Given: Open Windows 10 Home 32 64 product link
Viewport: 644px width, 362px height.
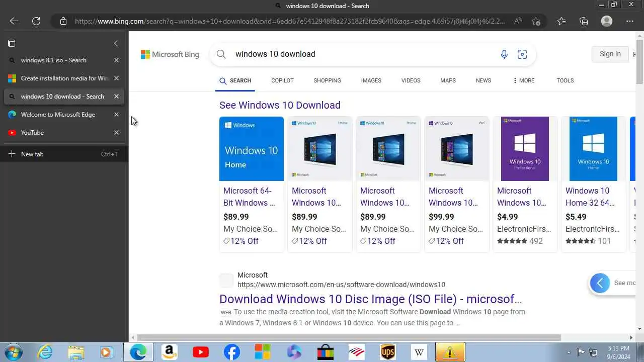Looking at the screenshot, I should (x=590, y=197).
